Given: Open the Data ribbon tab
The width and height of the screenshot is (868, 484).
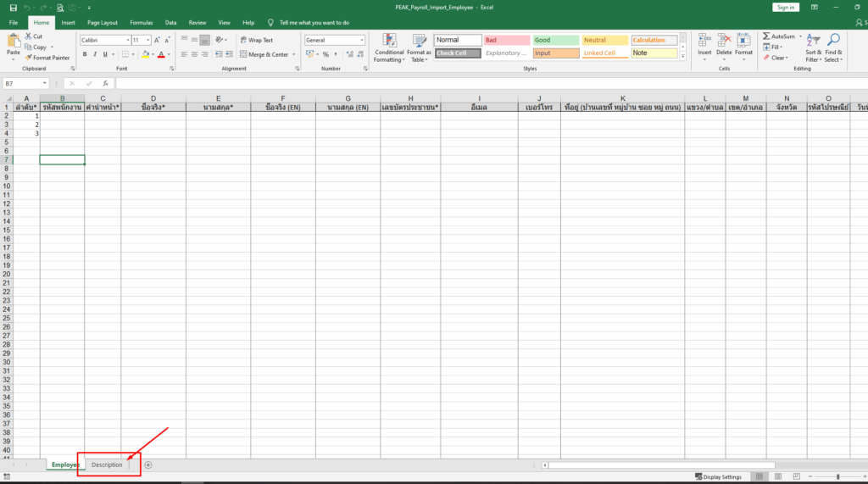Looking at the screenshot, I should pos(170,23).
